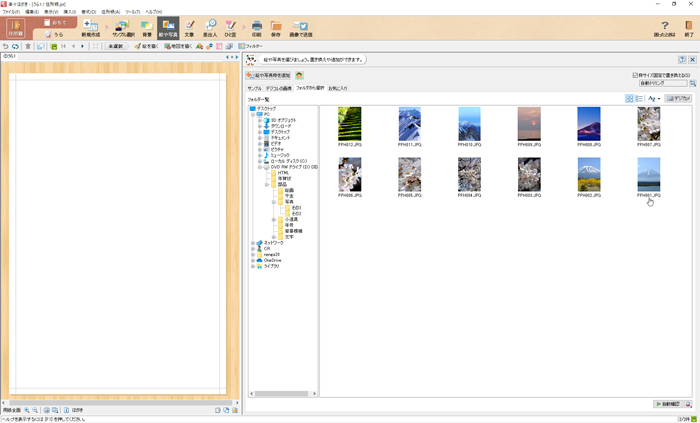This screenshot has width=700, height=423.
Task: Click the 差出人 sender icon
Action: (x=210, y=27)
